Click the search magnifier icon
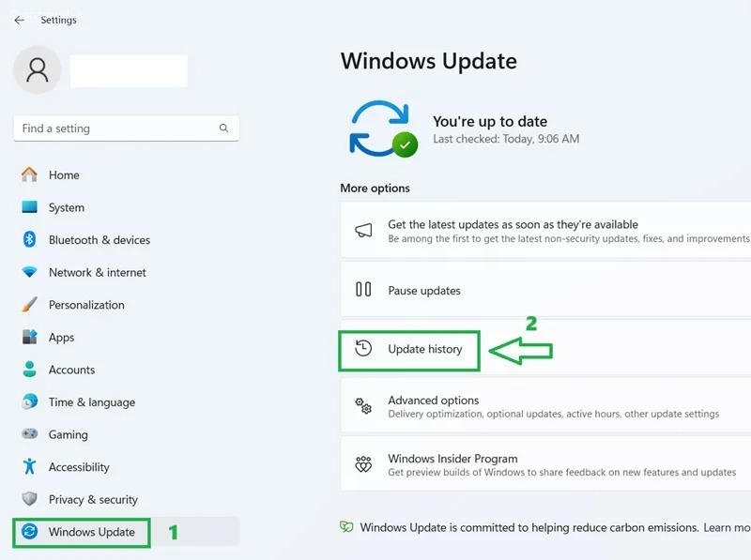 [223, 128]
